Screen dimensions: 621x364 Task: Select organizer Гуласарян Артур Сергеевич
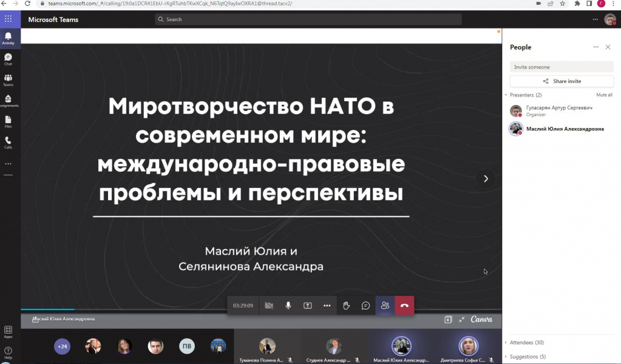[x=561, y=111]
